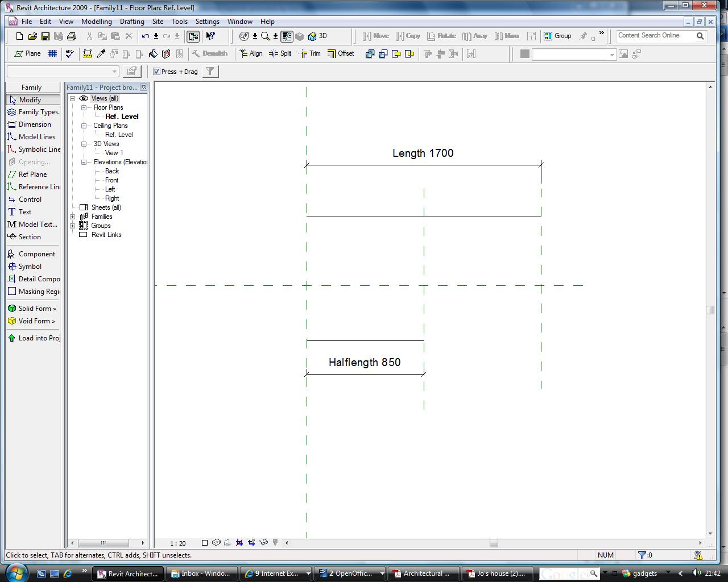Open the 3D view from toolbar
The width and height of the screenshot is (728, 582).
[x=317, y=36]
